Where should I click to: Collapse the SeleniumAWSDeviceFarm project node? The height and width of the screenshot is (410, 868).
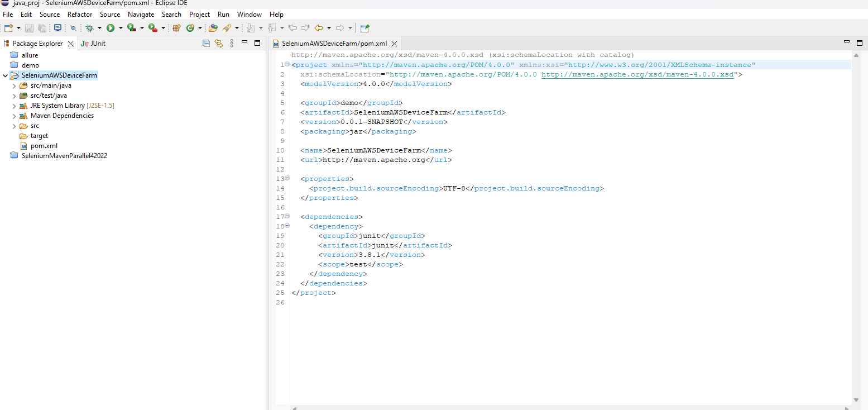coord(5,75)
